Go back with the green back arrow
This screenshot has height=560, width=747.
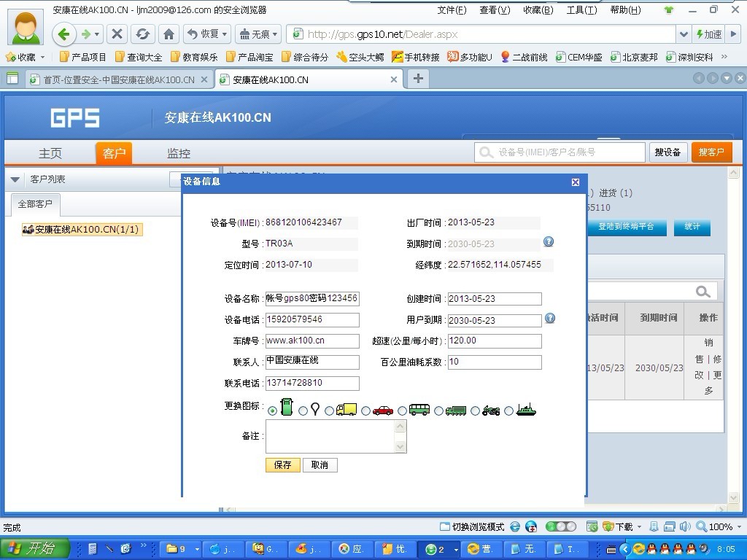(64, 34)
